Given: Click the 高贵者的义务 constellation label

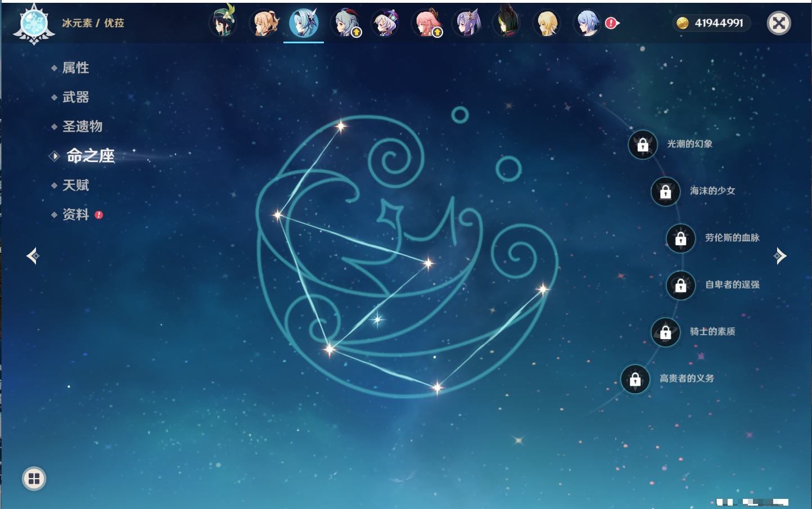Looking at the screenshot, I should (687, 379).
